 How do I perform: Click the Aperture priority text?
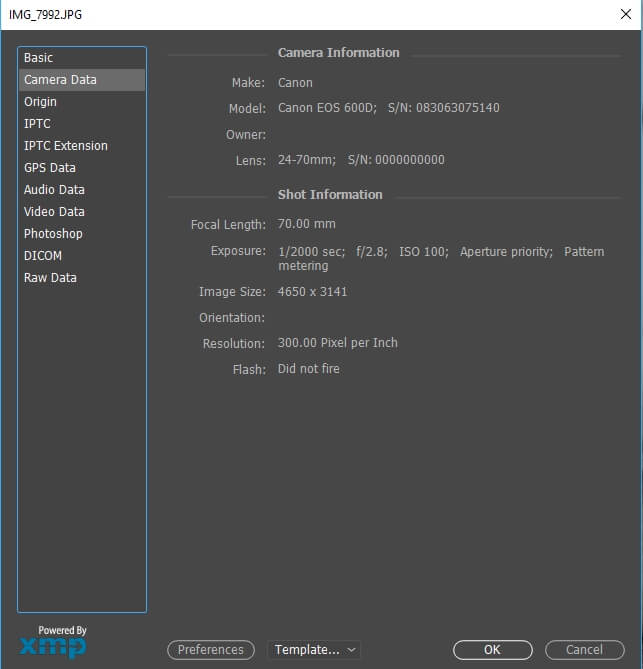pyautogui.click(x=506, y=252)
